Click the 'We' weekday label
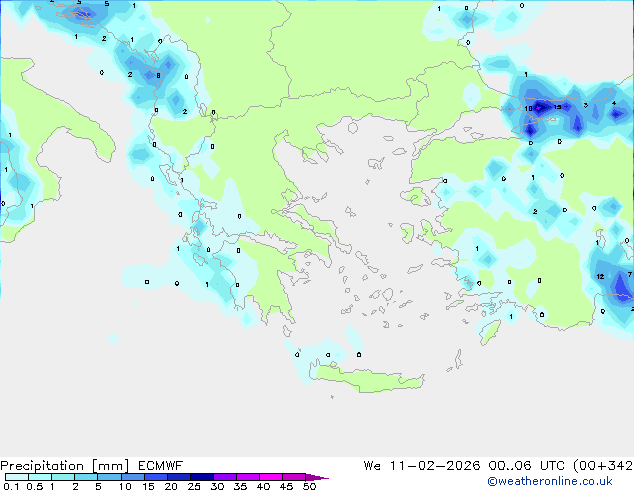This screenshot has height=490, width=634. coord(372,466)
